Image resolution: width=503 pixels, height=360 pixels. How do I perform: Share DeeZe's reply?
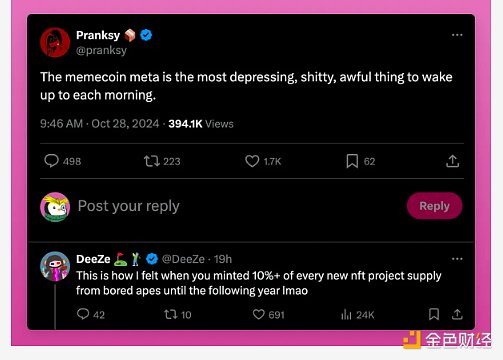click(457, 314)
